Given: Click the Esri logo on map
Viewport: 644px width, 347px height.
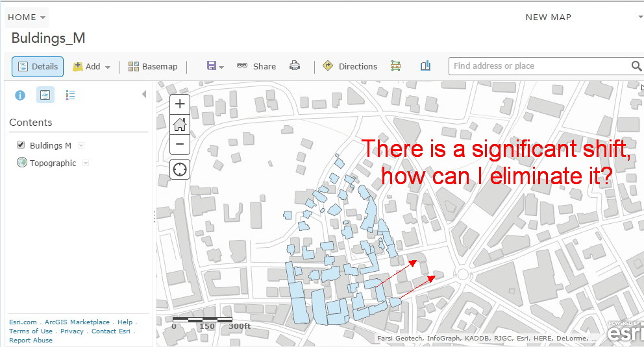Looking at the screenshot, I should pos(626,333).
